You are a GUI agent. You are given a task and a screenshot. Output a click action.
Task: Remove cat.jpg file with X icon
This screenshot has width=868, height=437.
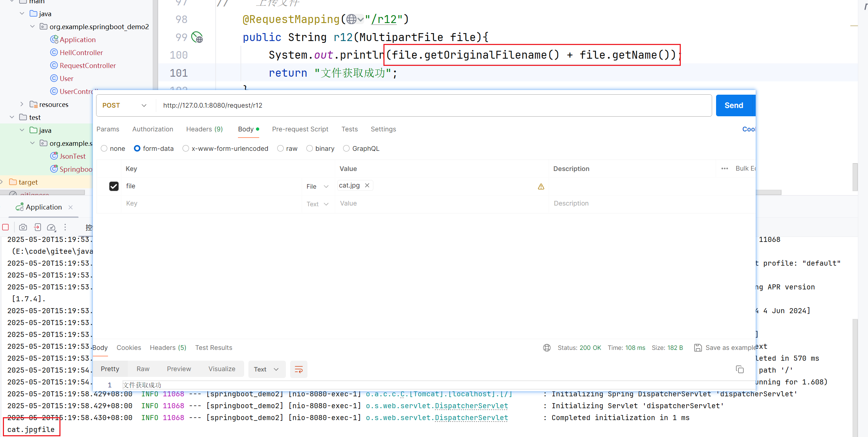tap(367, 185)
